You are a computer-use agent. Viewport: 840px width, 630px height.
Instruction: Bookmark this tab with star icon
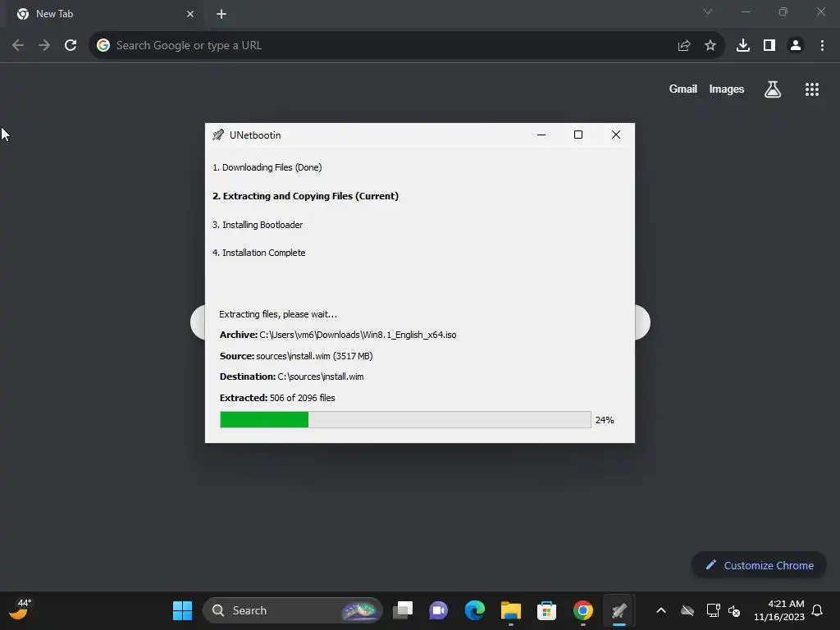(x=710, y=46)
